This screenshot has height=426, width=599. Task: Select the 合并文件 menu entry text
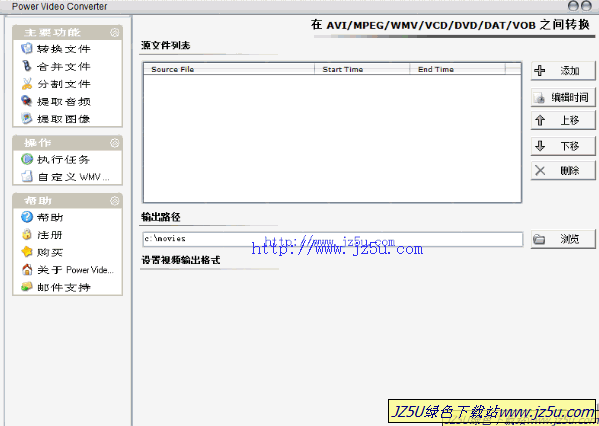64,66
